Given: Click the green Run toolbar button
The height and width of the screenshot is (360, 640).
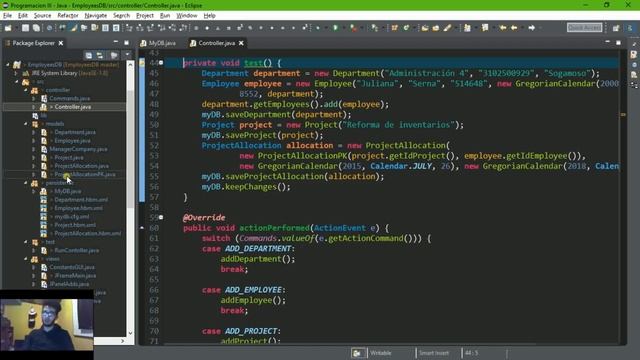Looking at the screenshot, I should [x=336, y=28].
